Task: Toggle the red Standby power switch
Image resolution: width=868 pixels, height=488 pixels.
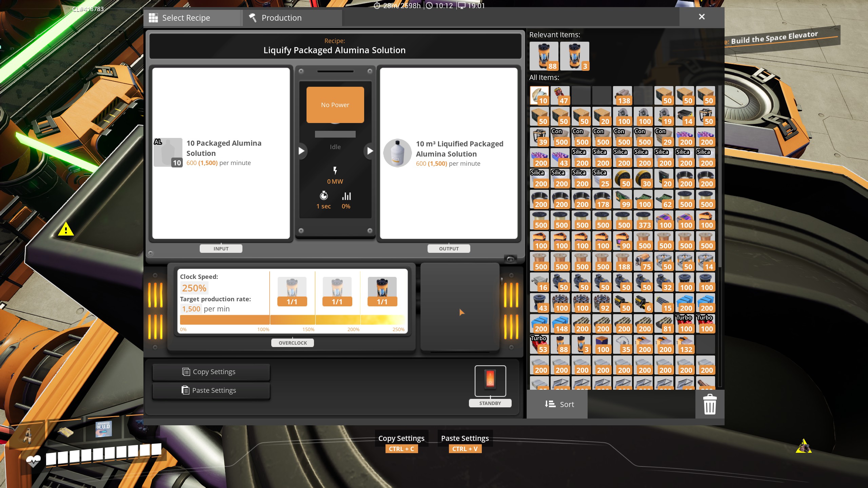Action: tap(490, 381)
